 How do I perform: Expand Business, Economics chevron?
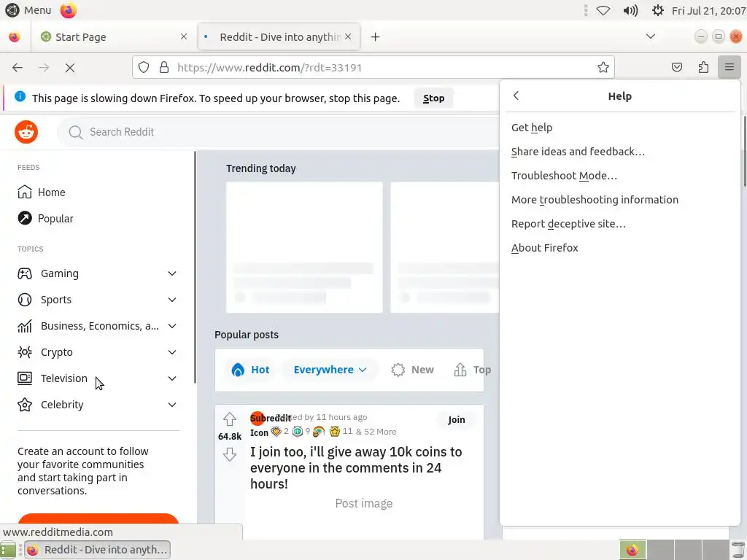coord(172,326)
